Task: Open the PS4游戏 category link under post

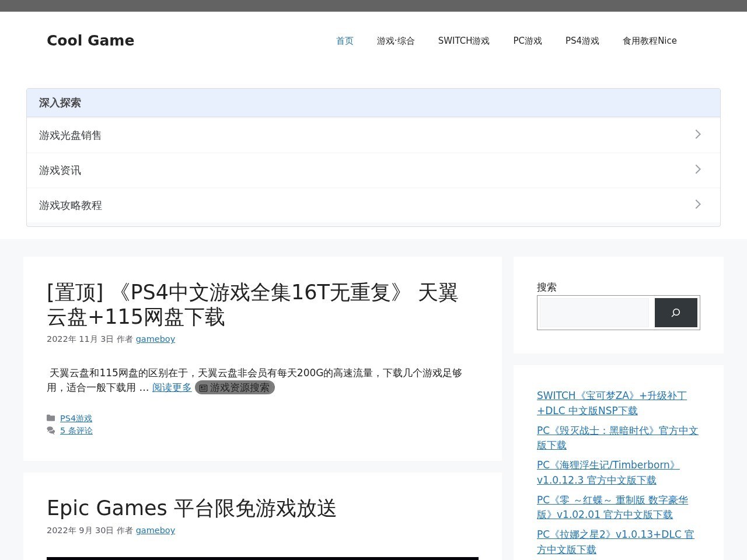Action: click(76, 418)
